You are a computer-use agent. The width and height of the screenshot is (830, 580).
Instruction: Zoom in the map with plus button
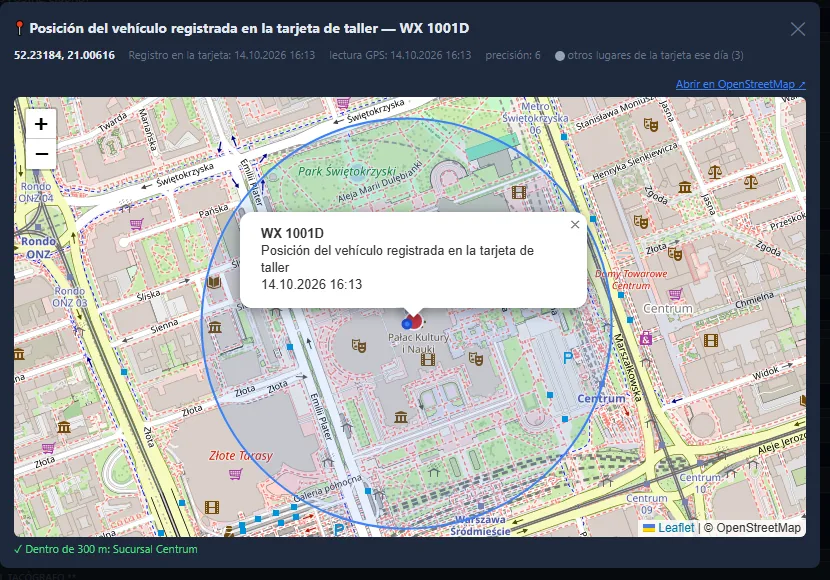(x=41, y=124)
